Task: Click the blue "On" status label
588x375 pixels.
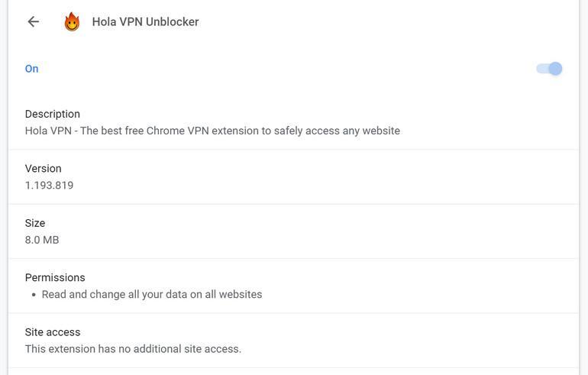Action: coord(31,69)
